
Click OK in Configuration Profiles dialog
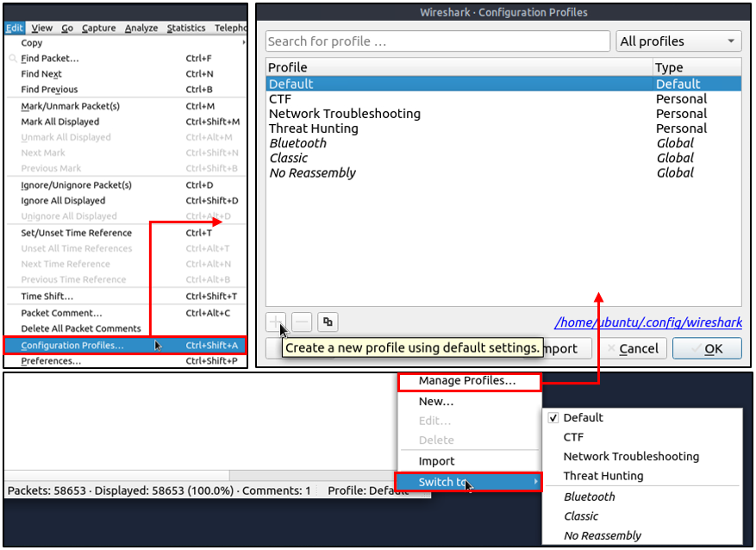pos(707,348)
